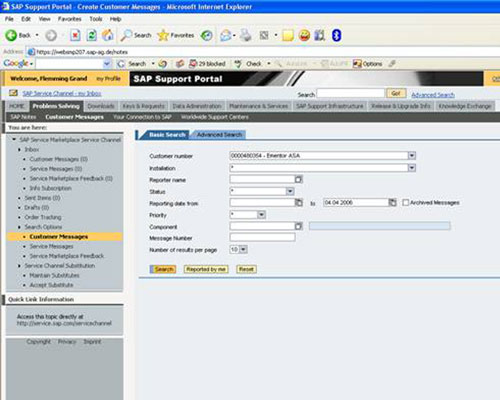Select the Basic Search tab
This screenshot has width=500, height=400.
tap(167, 135)
